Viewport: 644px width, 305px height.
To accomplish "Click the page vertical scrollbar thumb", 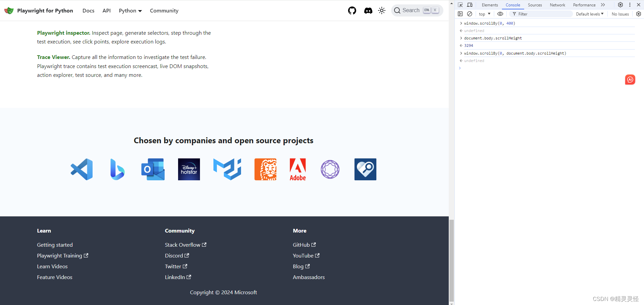I will click(x=451, y=260).
